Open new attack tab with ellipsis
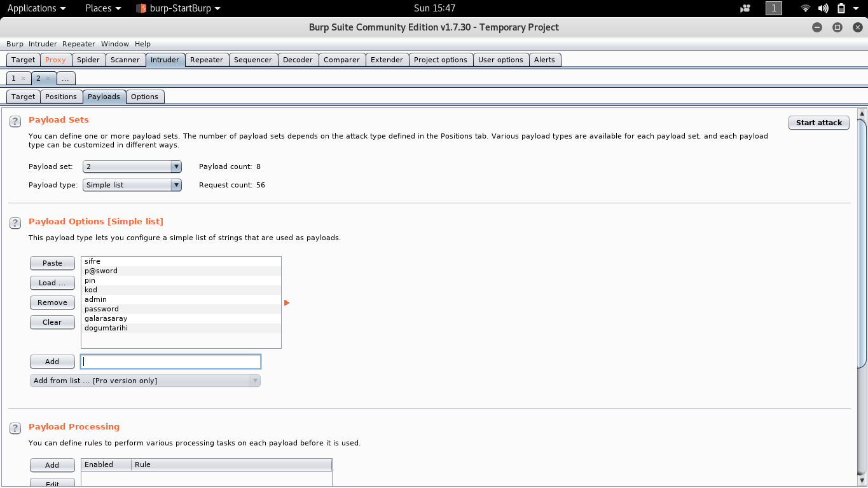Screen dimensions: 868x488 click(x=65, y=78)
